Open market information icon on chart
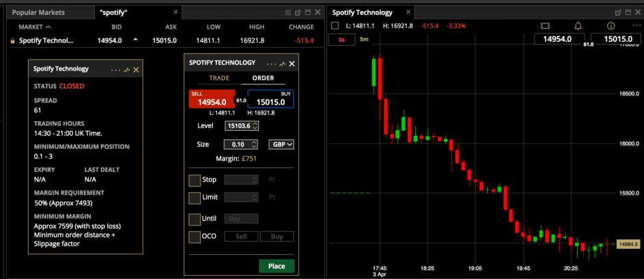 coord(610,26)
